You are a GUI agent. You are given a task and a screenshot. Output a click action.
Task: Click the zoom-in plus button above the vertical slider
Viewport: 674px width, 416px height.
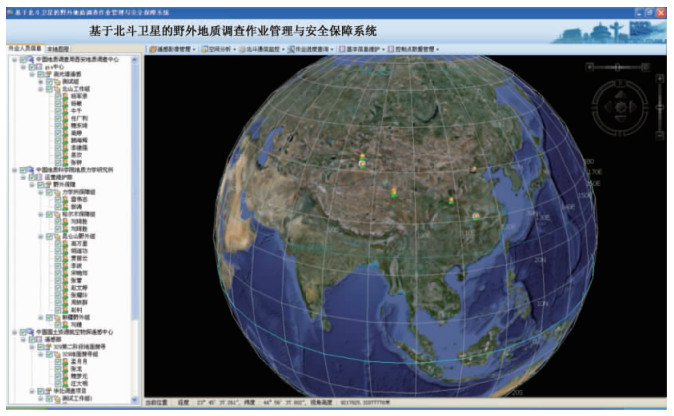(660, 79)
